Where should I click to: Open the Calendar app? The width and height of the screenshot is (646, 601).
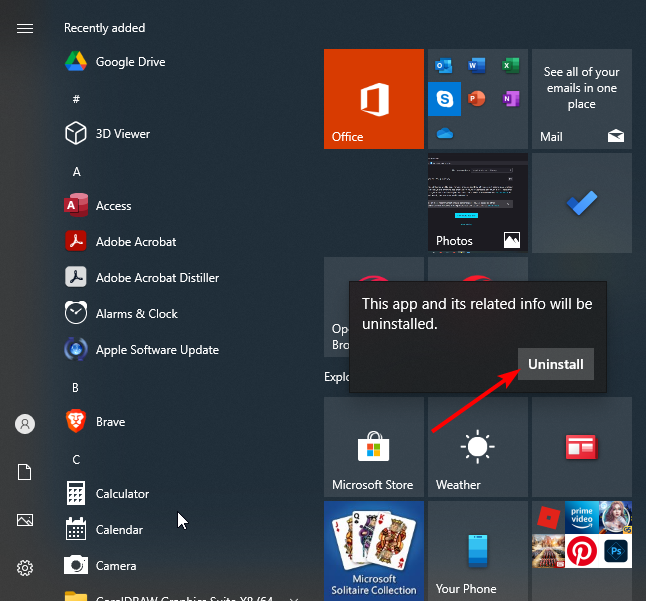pos(104,529)
